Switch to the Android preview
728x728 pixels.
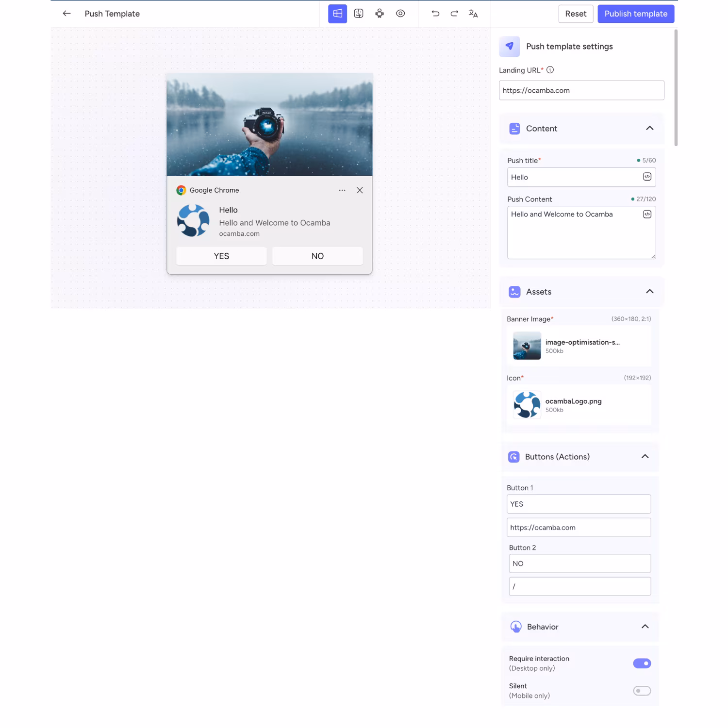pyautogui.click(x=379, y=14)
